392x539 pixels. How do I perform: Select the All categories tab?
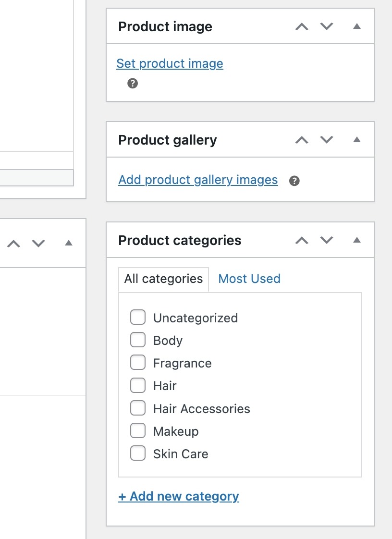[163, 279]
